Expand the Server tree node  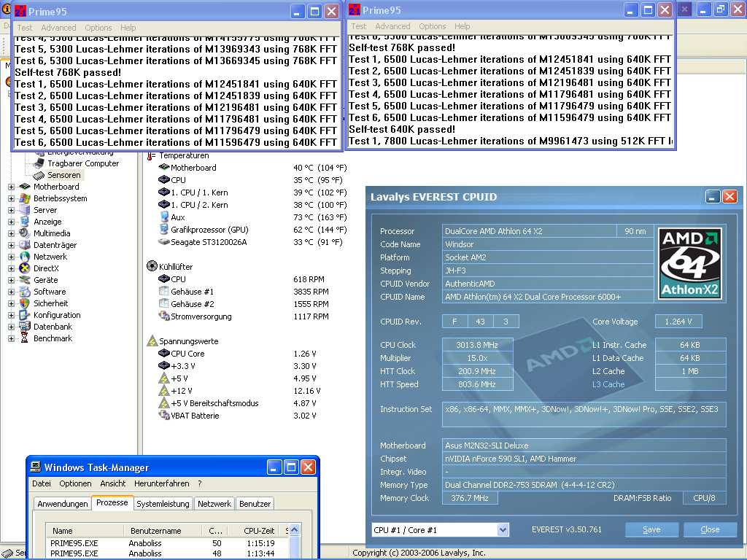pos(12,210)
